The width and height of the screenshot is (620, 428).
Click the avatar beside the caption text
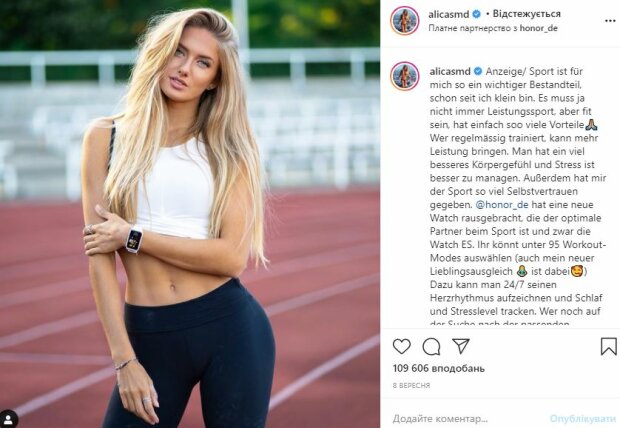pyautogui.click(x=405, y=76)
